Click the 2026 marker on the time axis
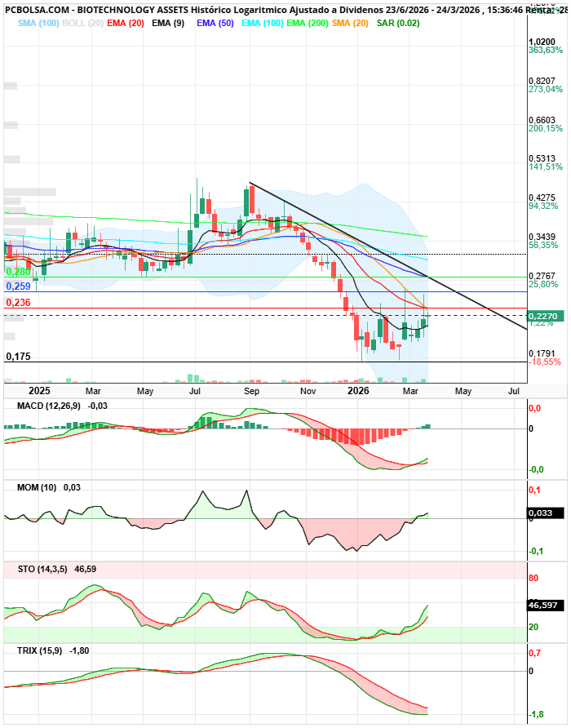This screenshot has width=571, height=728. pyautogui.click(x=360, y=391)
